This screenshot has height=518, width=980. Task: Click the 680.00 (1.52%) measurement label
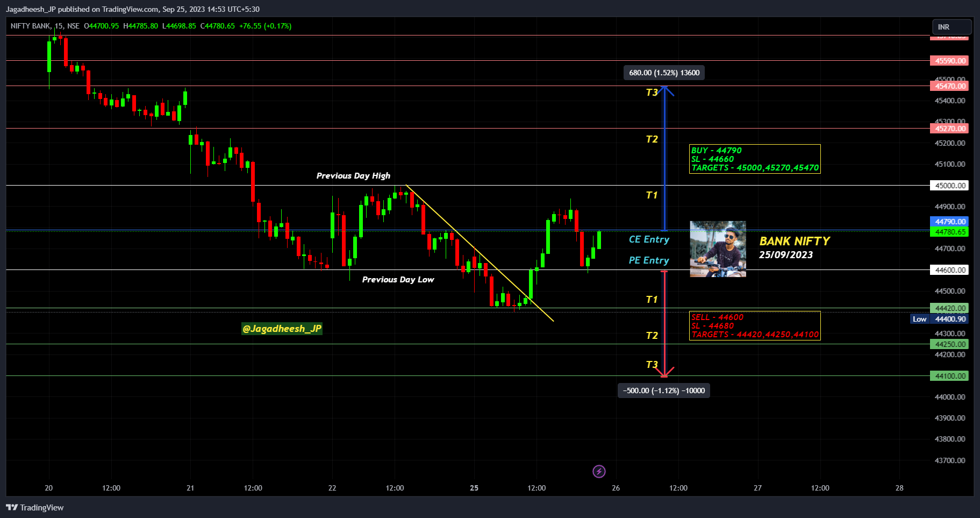click(664, 73)
